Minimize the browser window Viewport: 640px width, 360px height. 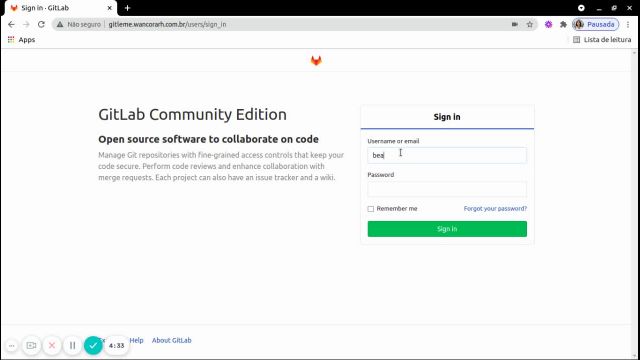click(x=599, y=8)
